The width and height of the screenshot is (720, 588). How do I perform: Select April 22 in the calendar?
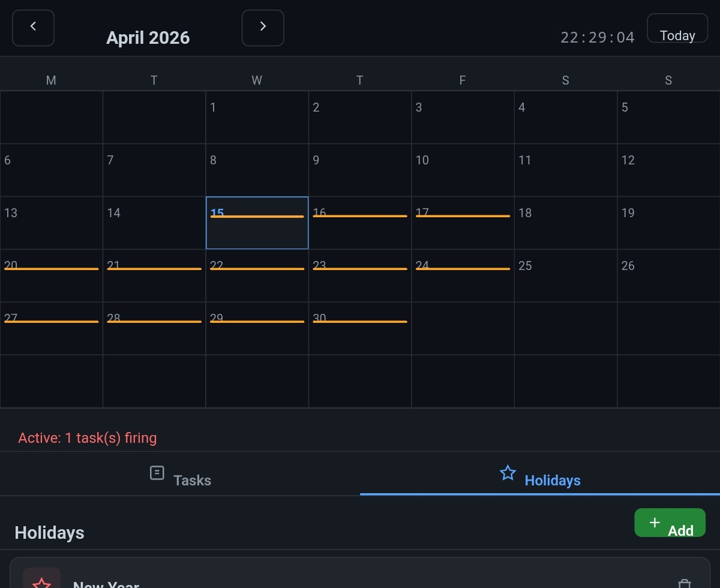pyautogui.click(x=257, y=275)
